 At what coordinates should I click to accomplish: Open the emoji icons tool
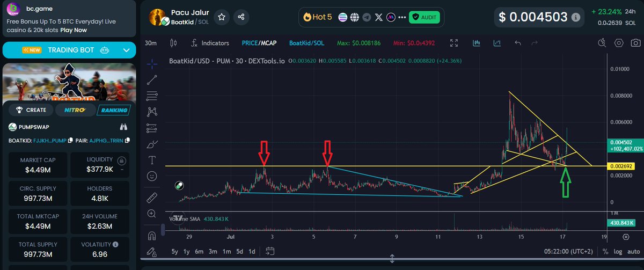(152, 176)
